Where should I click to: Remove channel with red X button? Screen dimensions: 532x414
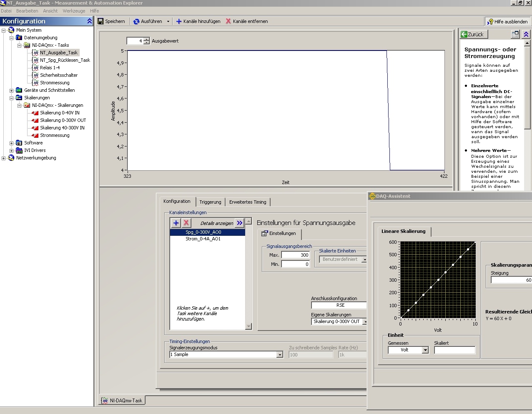pyautogui.click(x=186, y=223)
